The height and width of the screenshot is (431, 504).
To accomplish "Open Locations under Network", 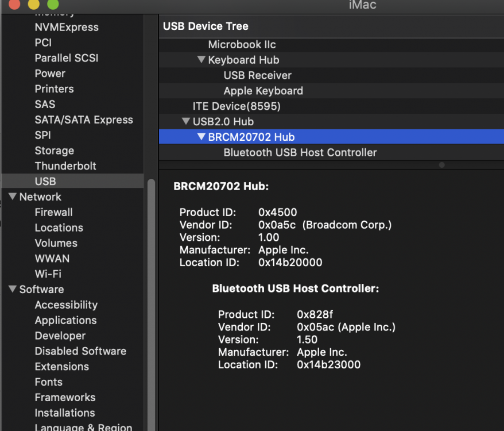I will pos(59,228).
